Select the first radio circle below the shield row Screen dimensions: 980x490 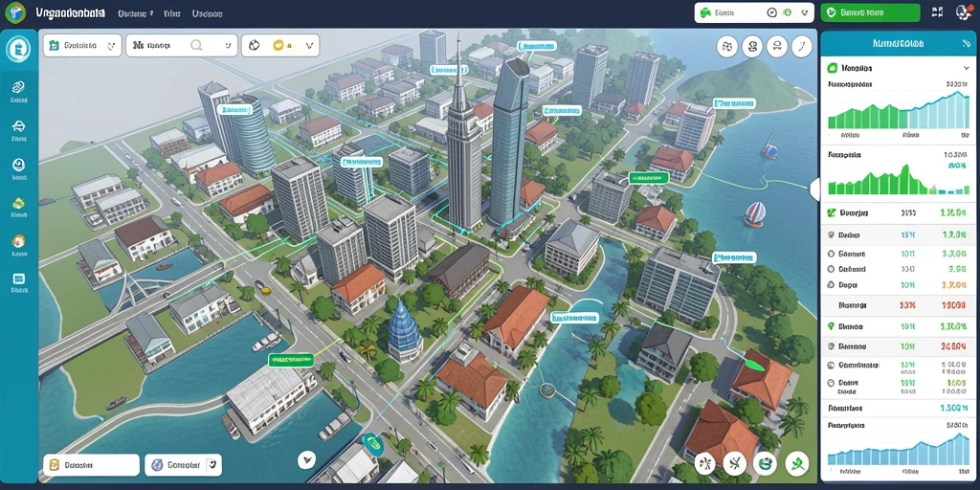pyautogui.click(x=832, y=255)
